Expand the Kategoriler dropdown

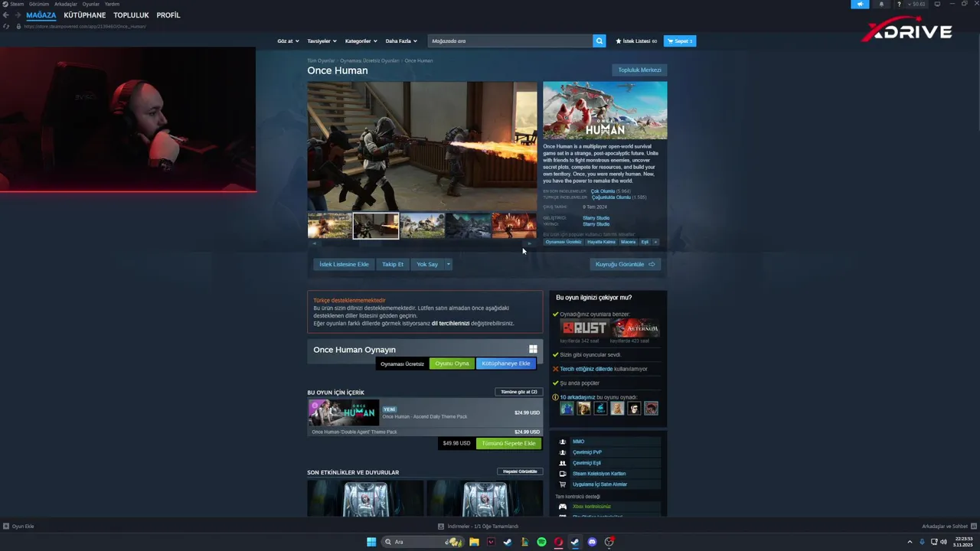point(361,41)
